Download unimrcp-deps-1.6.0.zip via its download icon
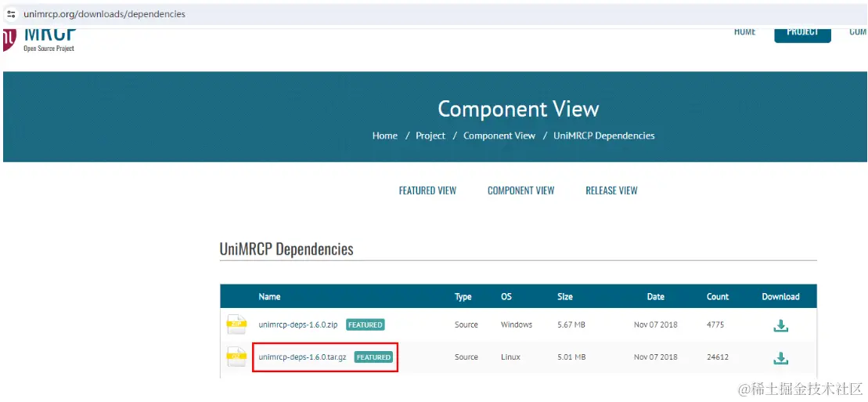Screen dimensions: 868x402 780,325
